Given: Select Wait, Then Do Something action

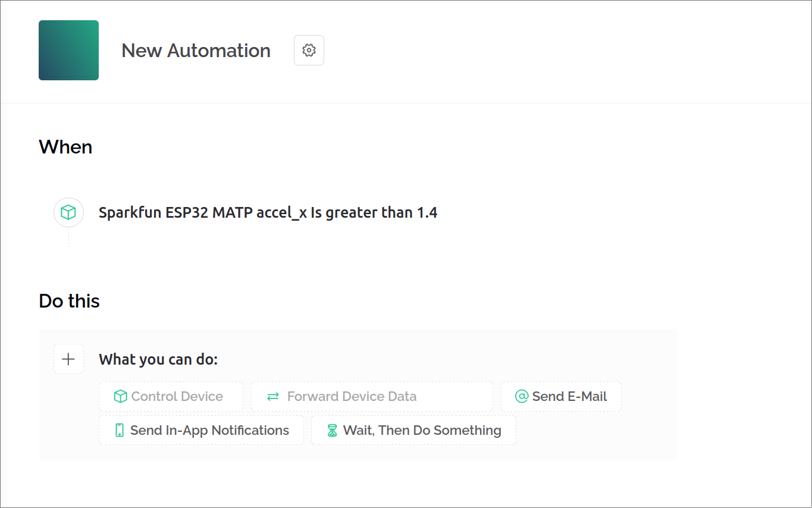Looking at the screenshot, I should (x=413, y=430).
